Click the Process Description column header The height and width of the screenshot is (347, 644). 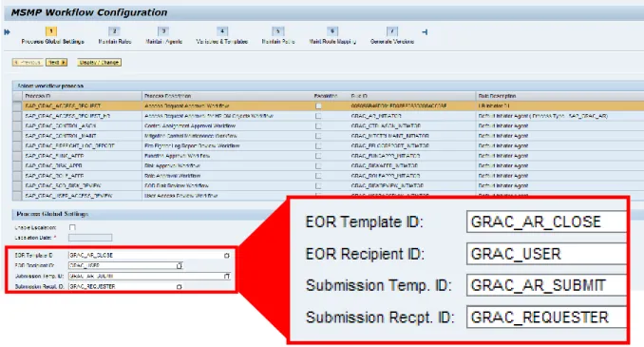(227, 96)
